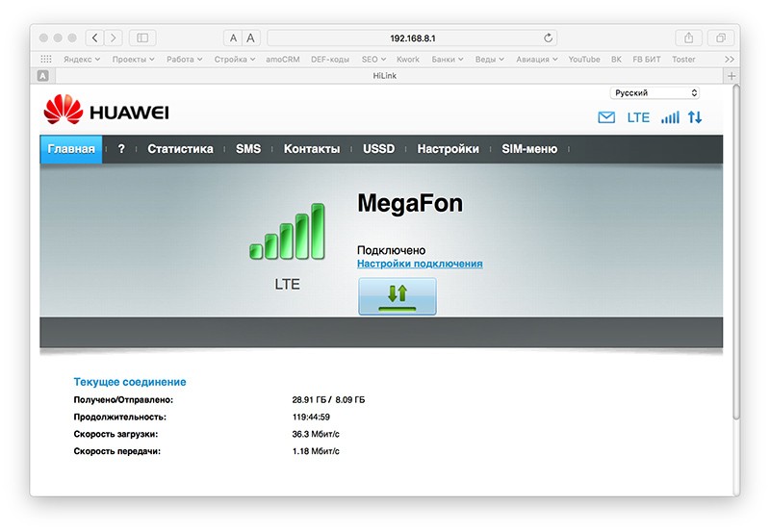770x532 pixels.
Task: Toggle the Safari sidebar button
Action: [x=142, y=38]
